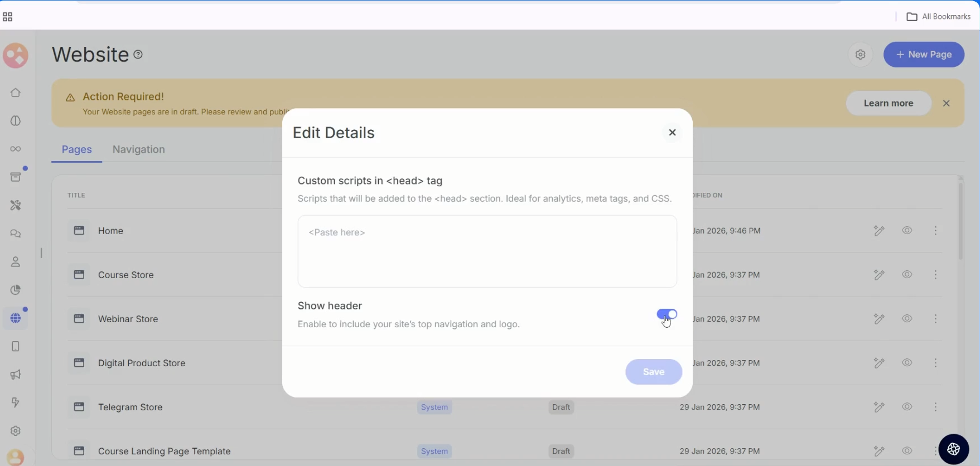
Task: Click the Home icon in the sidebar
Action: pyautogui.click(x=16, y=93)
